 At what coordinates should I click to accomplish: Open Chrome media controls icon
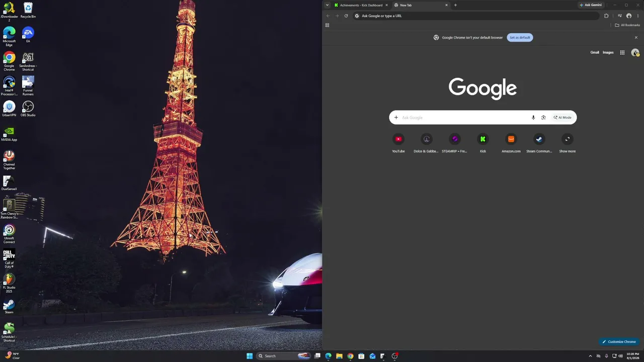619,16
